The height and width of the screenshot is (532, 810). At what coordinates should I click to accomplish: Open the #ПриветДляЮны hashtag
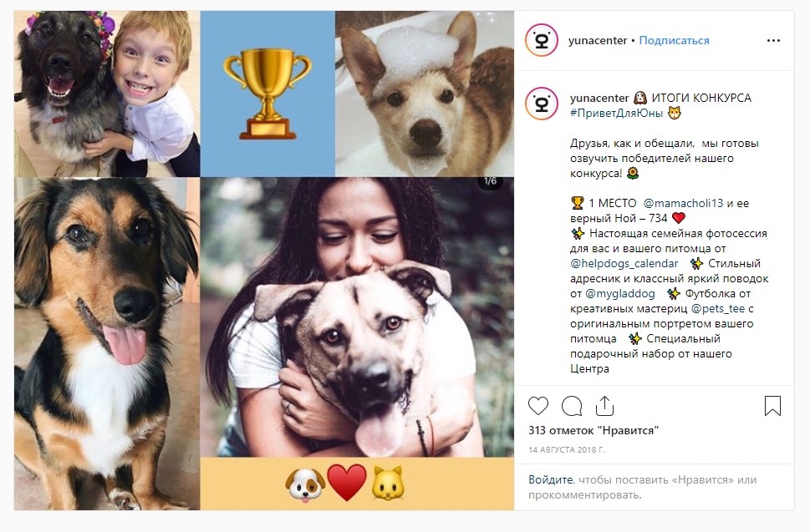616,113
